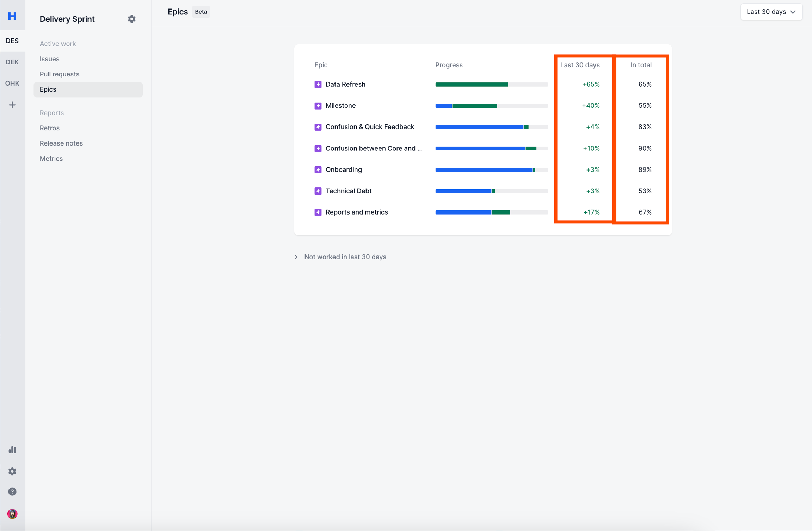Open Release notes in sidebar

[61, 143]
